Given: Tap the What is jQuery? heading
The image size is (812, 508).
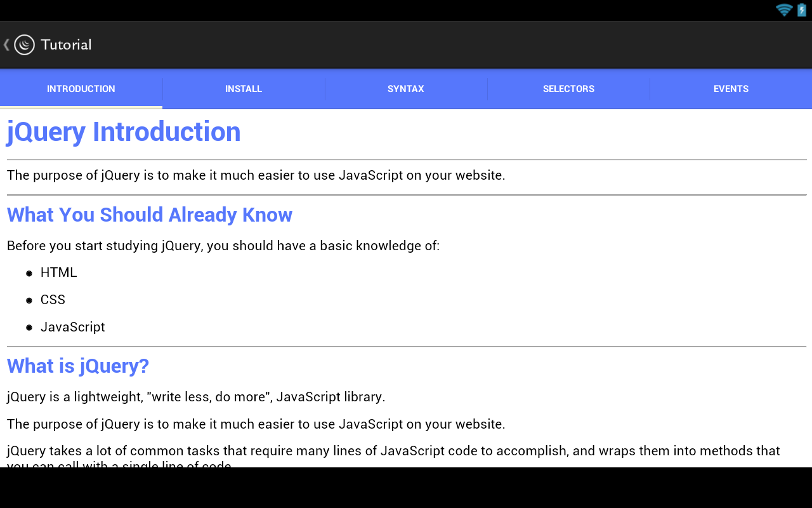Looking at the screenshot, I should (78, 366).
